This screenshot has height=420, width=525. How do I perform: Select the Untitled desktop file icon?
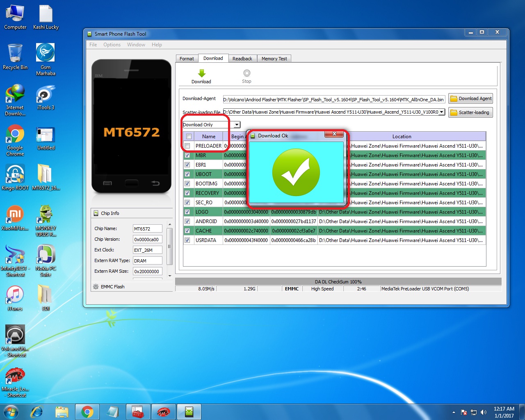click(x=46, y=139)
